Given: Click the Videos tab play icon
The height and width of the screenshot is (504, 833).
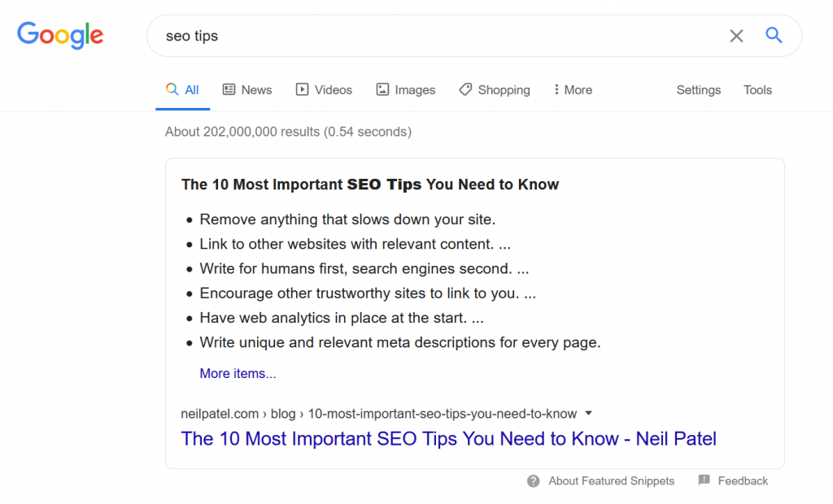Looking at the screenshot, I should (x=303, y=89).
